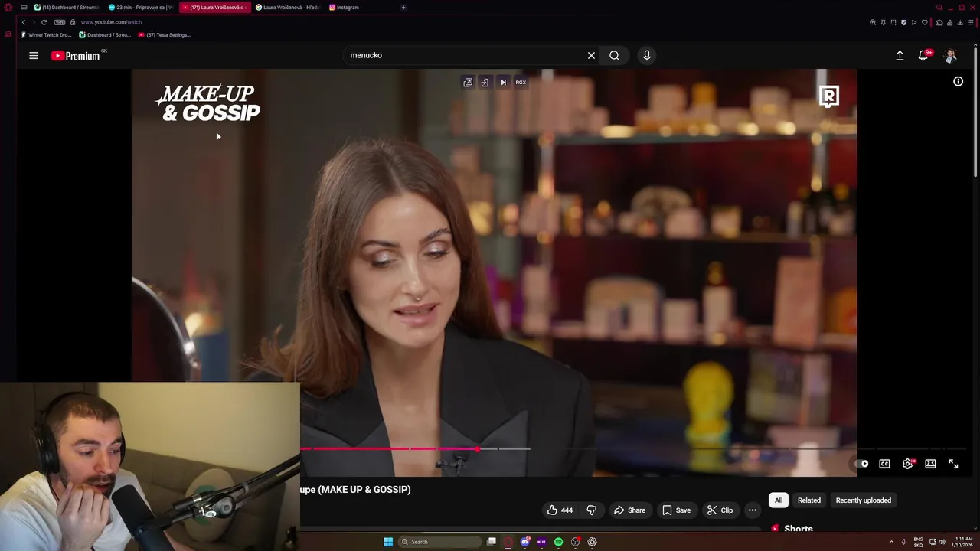The image size is (980, 551).
Task: Show hidden system tray icons chevron
Action: 891,542
